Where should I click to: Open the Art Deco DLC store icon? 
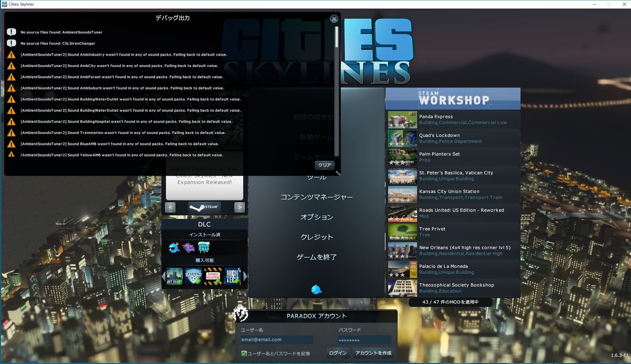click(x=174, y=276)
